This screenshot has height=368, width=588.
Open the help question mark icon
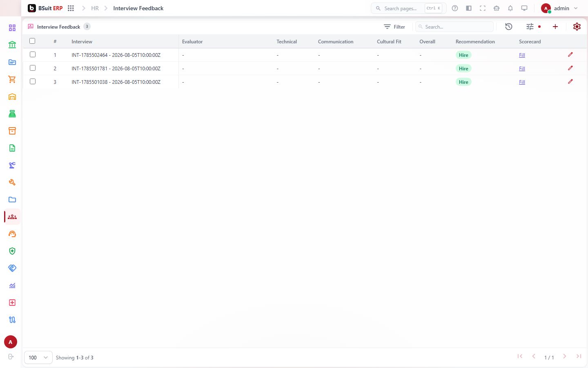click(455, 8)
